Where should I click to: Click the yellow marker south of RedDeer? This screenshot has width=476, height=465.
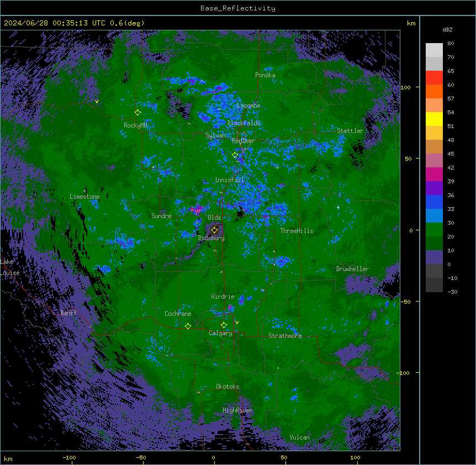pos(235,155)
